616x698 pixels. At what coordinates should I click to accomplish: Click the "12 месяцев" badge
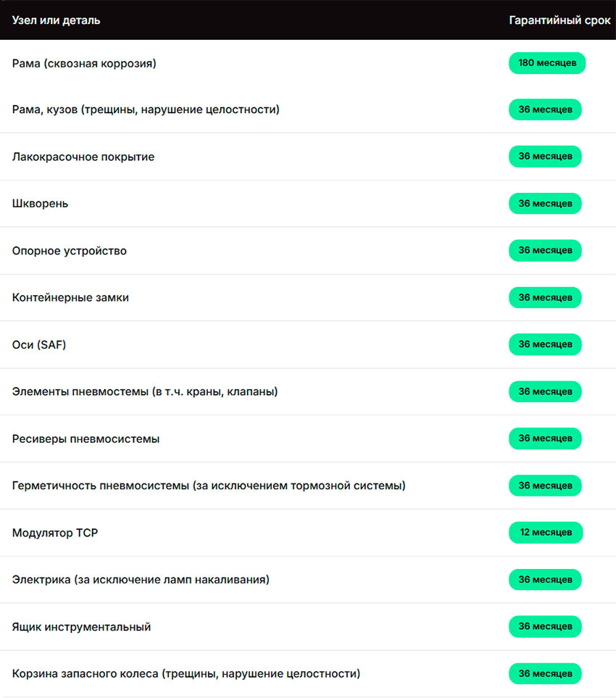[545, 533]
